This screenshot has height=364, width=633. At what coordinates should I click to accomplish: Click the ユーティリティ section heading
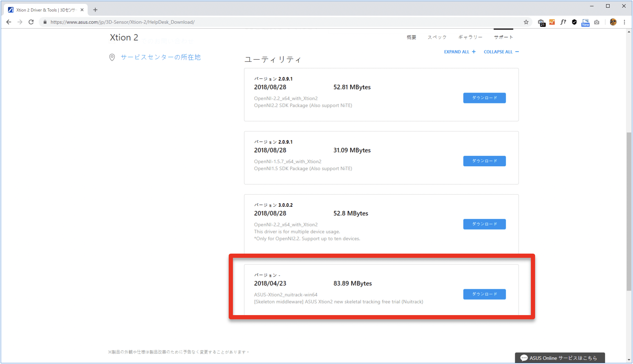pos(272,60)
